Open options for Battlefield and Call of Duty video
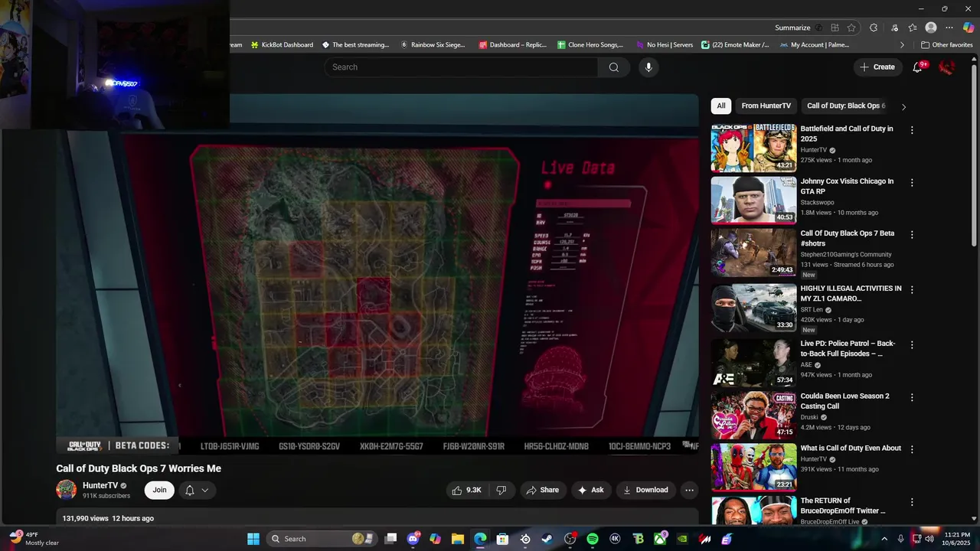This screenshot has width=980, height=551. (912, 130)
